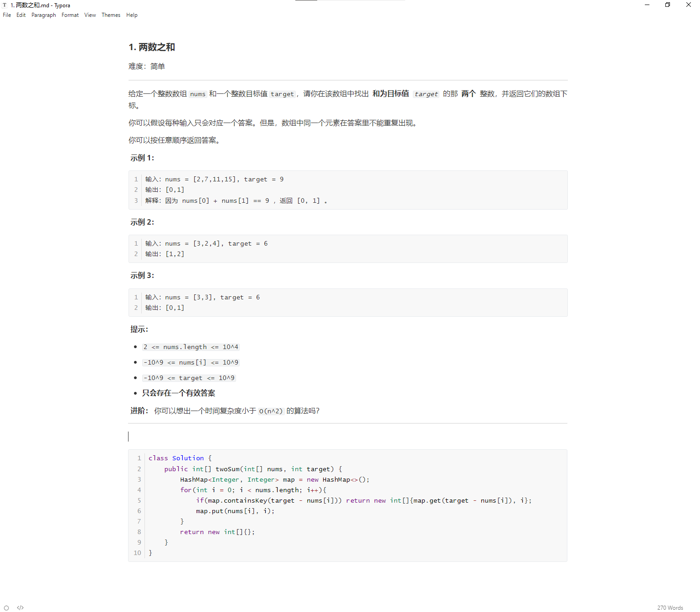Click the O(n^2) inline code text

271,411
